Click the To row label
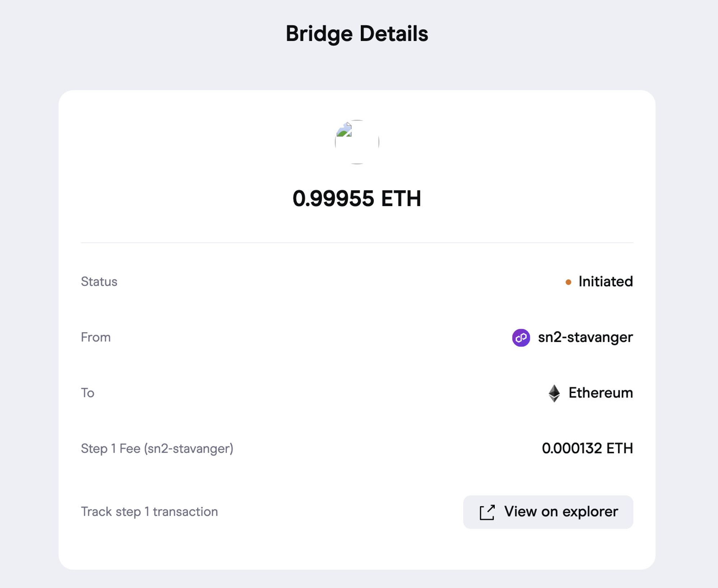 [88, 393]
